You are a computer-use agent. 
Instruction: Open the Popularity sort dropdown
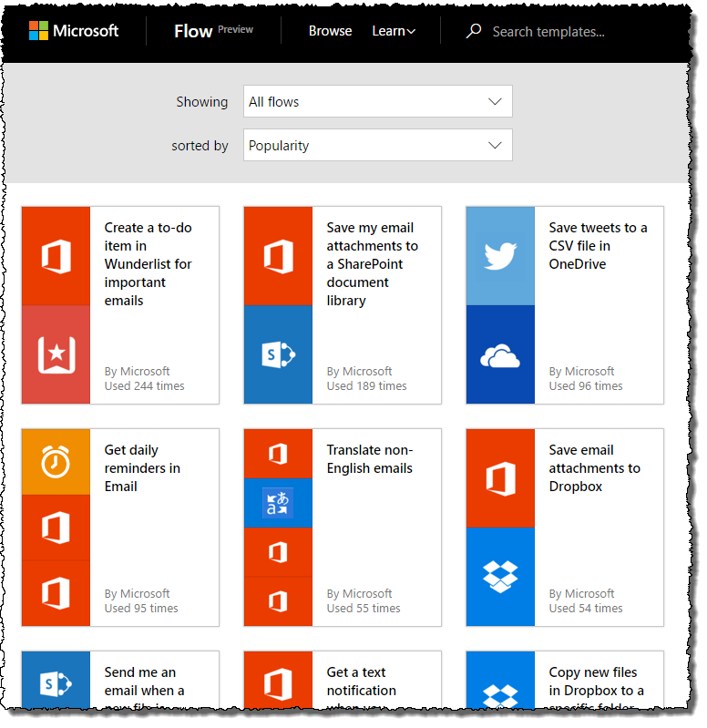[x=378, y=145]
